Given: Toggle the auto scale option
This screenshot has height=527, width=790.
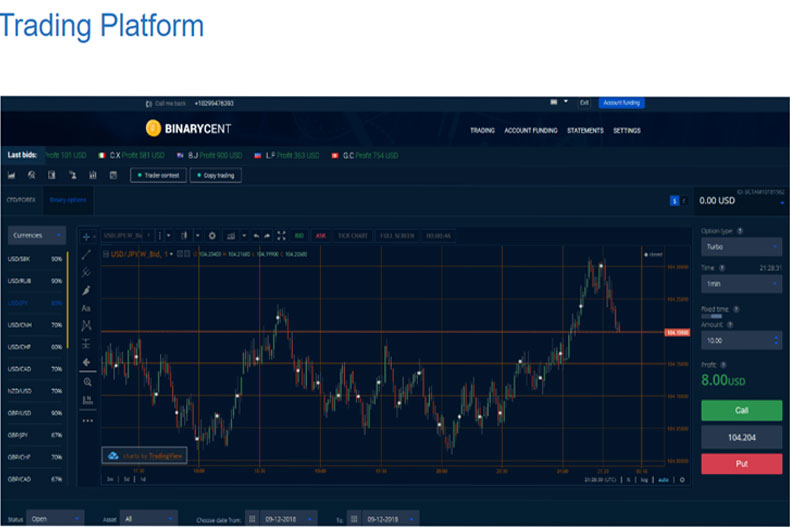Looking at the screenshot, I should click(x=664, y=480).
